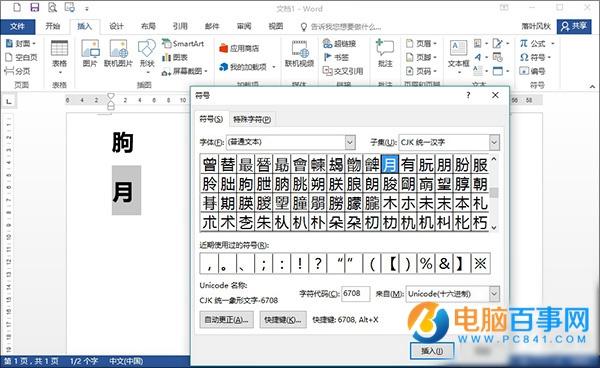Click the 中文(中国) language status indicator
This screenshot has height=368, width=600.
(126, 361)
